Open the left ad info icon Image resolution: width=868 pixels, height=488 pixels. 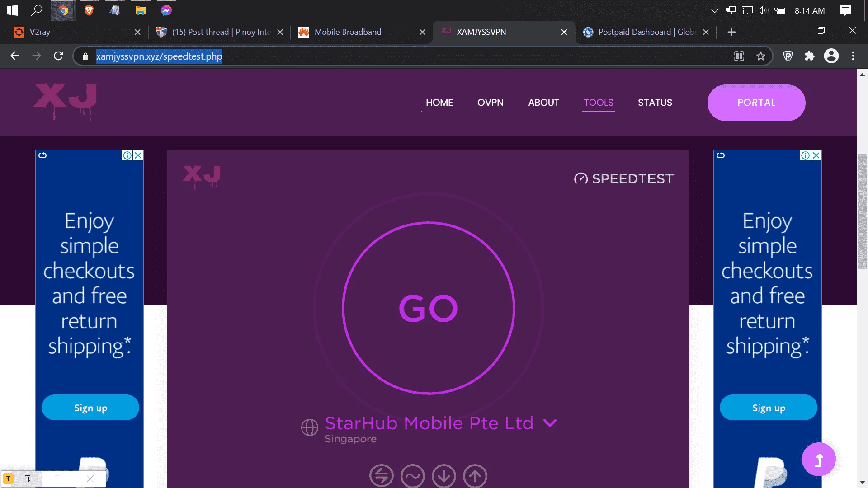(x=127, y=155)
